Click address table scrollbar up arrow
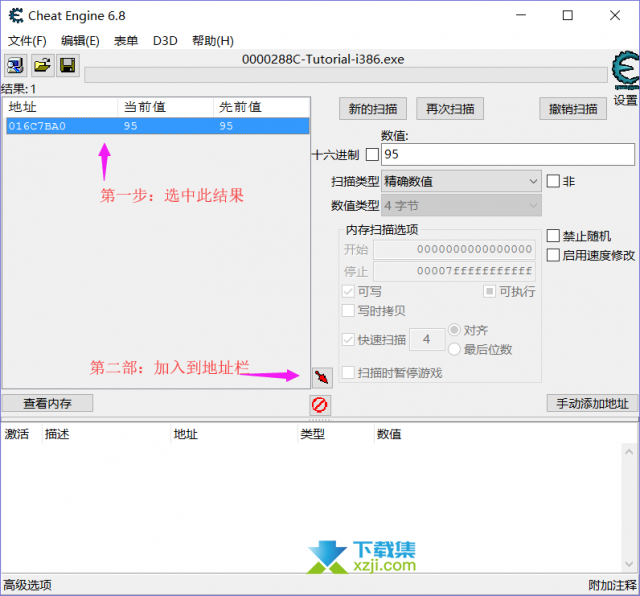 click(629, 452)
